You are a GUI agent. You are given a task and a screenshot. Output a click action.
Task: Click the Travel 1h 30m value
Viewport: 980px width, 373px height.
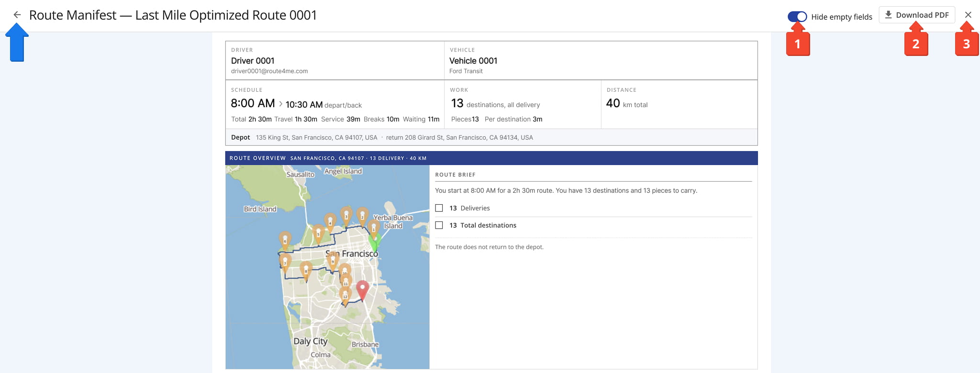(x=296, y=119)
